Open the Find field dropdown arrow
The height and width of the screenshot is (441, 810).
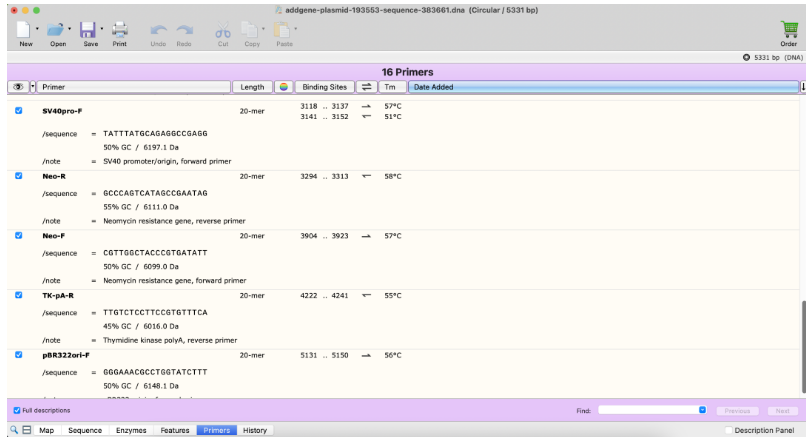pos(703,410)
